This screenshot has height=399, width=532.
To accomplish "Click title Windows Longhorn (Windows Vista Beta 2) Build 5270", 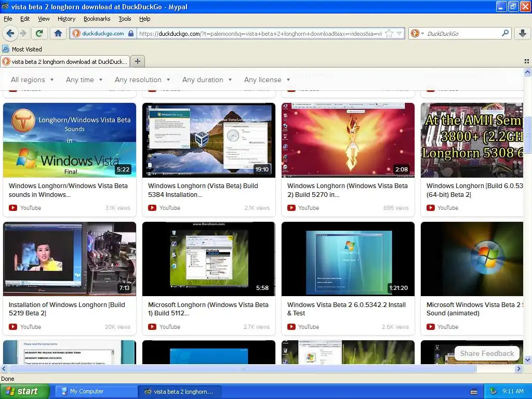I will coord(348,190).
